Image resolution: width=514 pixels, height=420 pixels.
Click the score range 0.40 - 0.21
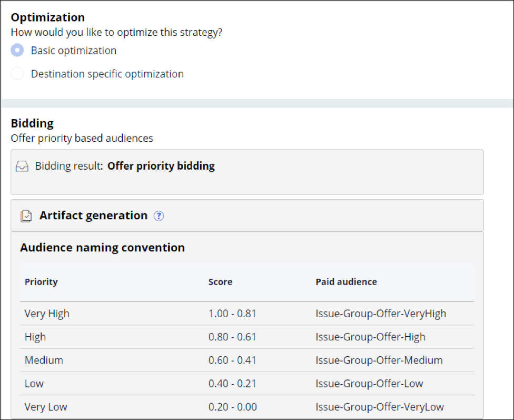click(232, 384)
